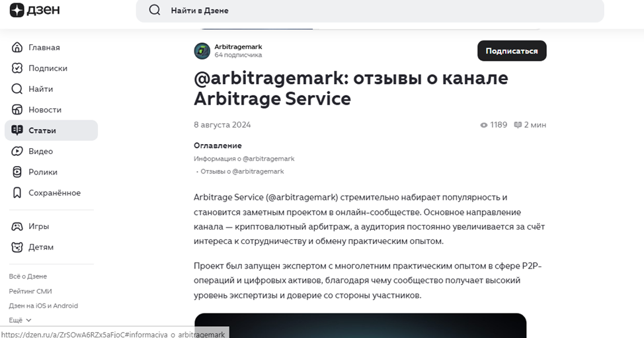
Task: Expand the Ещё dropdown in sidebar
Action: click(x=20, y=320)
